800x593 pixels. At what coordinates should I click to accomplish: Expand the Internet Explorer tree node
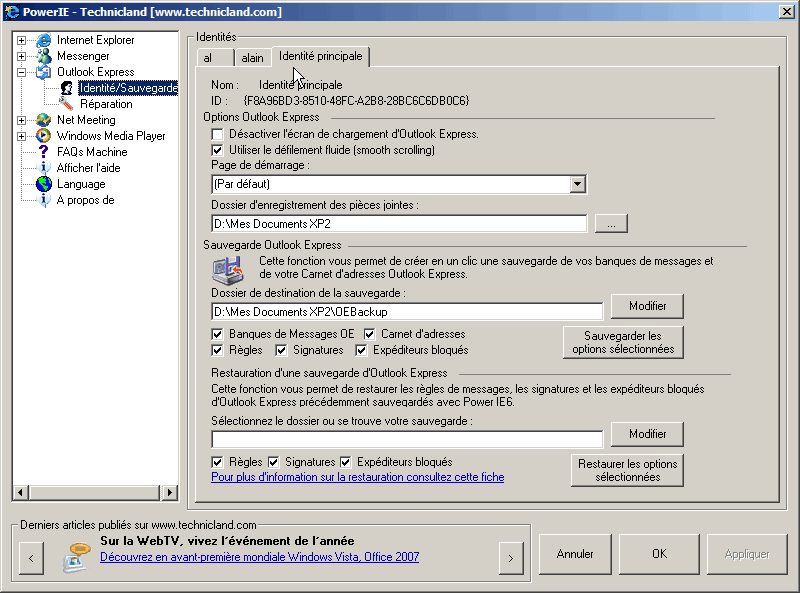coord(22,40)
